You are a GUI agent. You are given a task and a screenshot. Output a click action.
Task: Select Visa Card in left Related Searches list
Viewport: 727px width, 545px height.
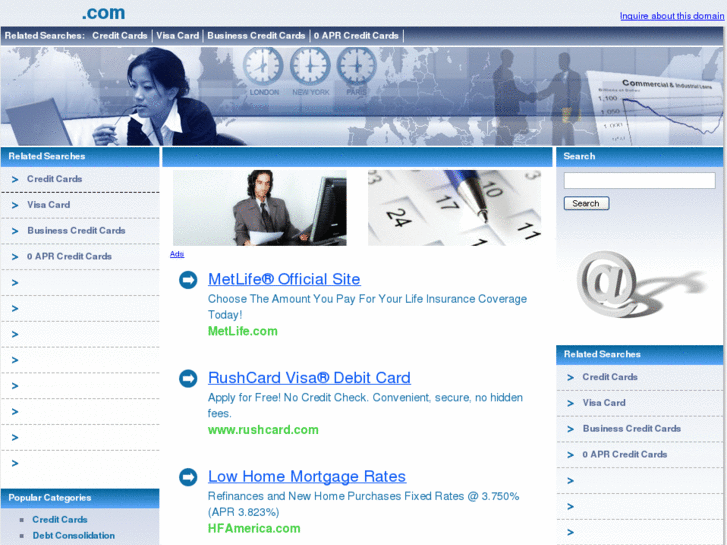tap(48, 205)
